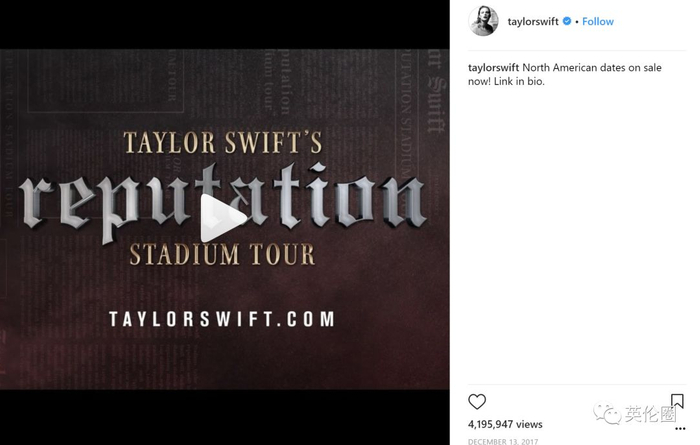Open the three-dot more options menu
This screenshot has height=445, width=700.
[680, 428]
